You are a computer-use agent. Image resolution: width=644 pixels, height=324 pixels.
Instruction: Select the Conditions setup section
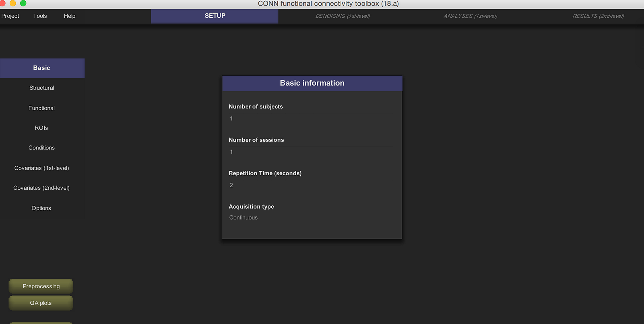[x=42, y=148]
